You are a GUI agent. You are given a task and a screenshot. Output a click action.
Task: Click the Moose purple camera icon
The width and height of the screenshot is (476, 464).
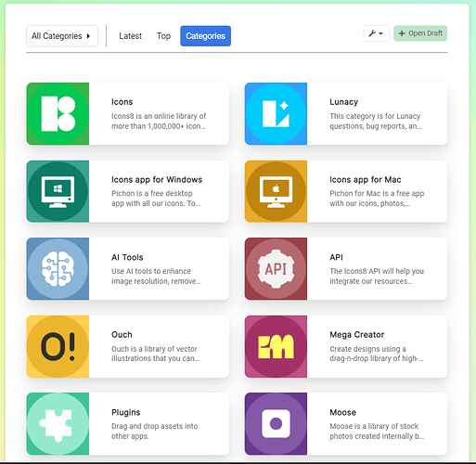(x=276, y=424)
